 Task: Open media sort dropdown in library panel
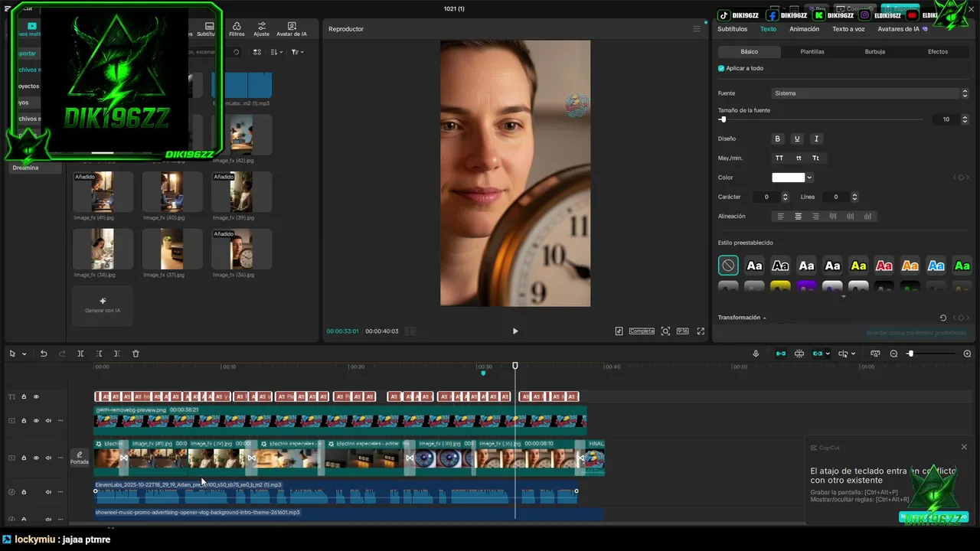tap(276, 52)
